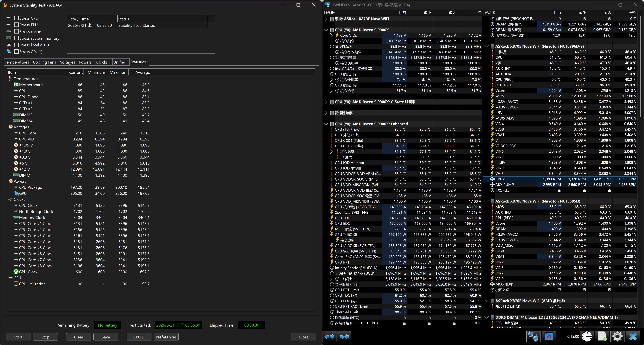644x345 pixels.
Task: Collapse CPU [#0]: AMD Ryzen 9 9900X group
Action: tap(326, 30)
